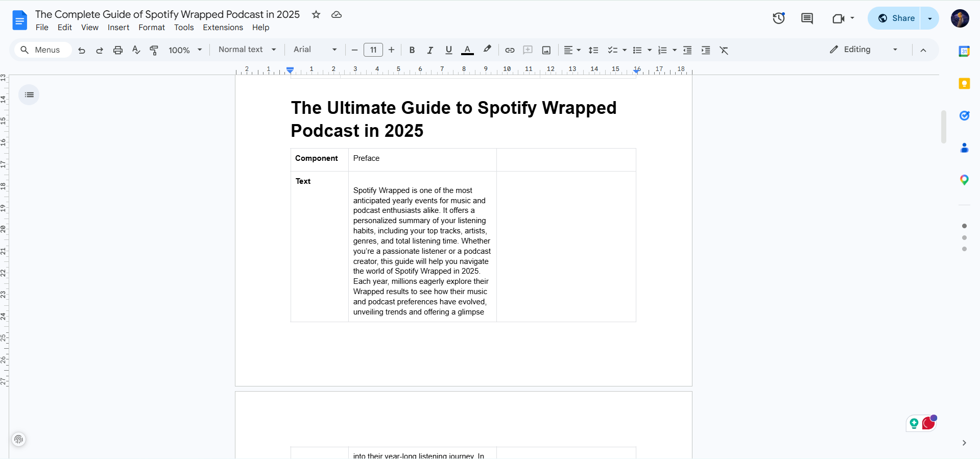Open the zoom level dropdown
Image resolution: width=980 pixels, height=459 pixels.
click(x=185, y=50)
